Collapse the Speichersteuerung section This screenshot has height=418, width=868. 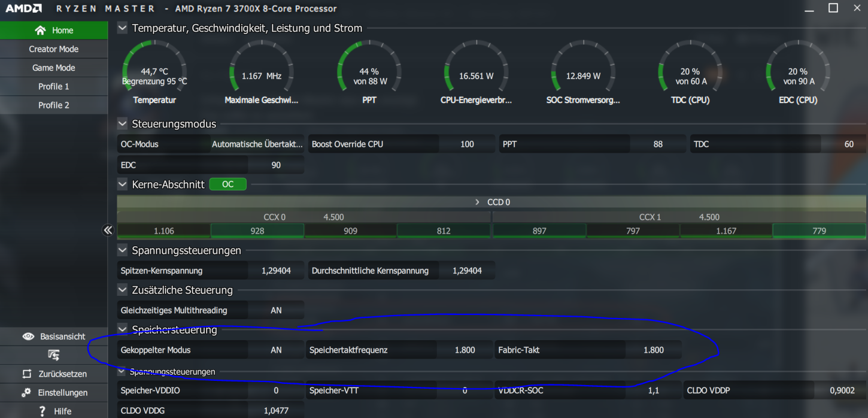tap(123, 329)
